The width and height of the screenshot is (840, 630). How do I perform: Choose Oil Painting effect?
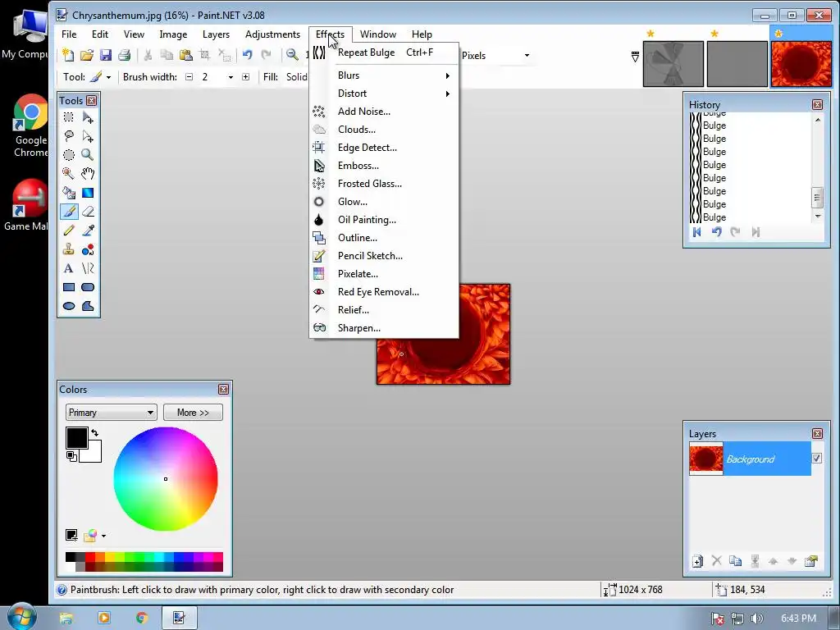(x=384, y=220)
